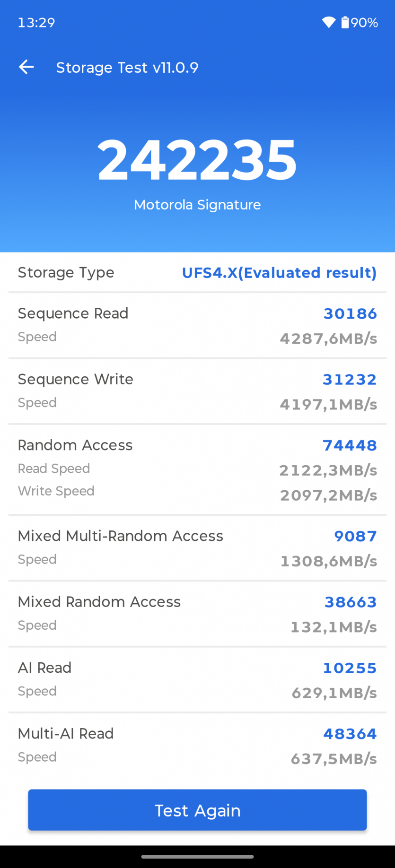This screenshot has height=868, width=395.
Task: Tap the UFS4.X(Evaluated result) storage type link
Action: tap(279, 273)
